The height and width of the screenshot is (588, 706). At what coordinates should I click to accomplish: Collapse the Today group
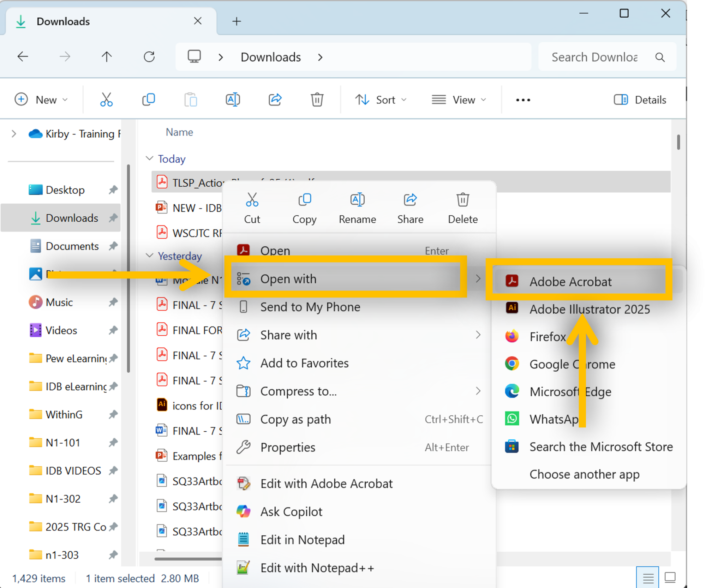point(149,158)
